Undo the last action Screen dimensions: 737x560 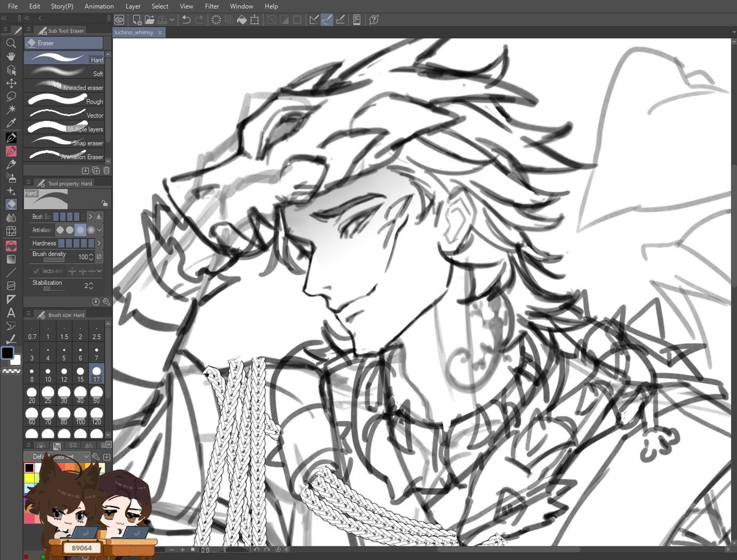186,20
